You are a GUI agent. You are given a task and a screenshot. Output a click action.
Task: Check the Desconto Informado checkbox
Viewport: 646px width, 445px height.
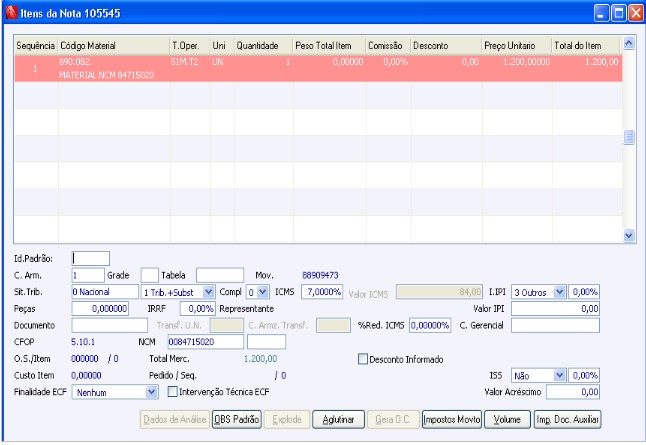[363, 359]
